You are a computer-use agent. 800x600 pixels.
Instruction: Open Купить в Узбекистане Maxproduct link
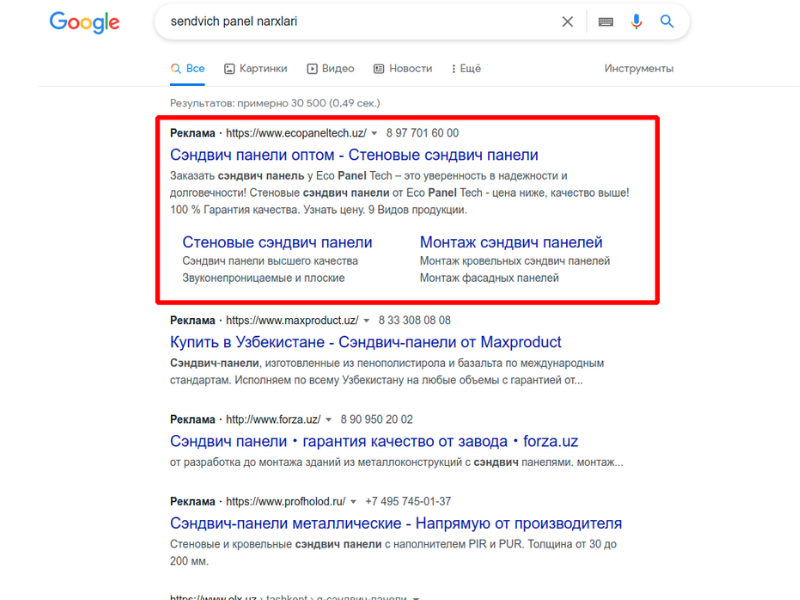pos(365,342)
